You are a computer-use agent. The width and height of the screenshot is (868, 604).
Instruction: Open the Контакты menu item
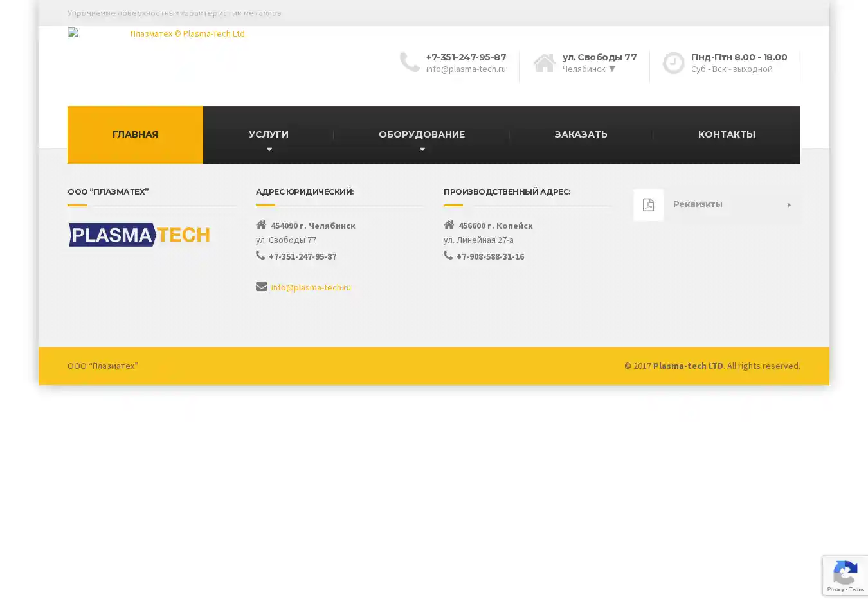click(727, 134)
